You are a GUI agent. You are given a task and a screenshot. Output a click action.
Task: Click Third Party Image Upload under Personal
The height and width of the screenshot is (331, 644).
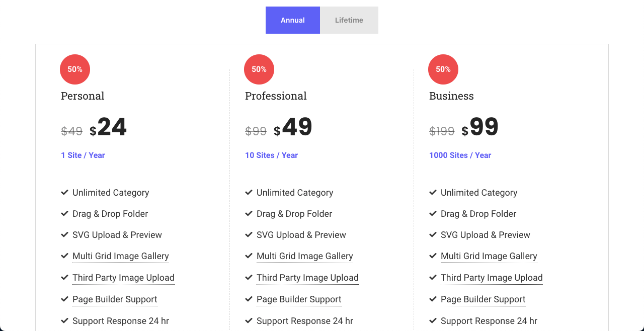point(123,278)
